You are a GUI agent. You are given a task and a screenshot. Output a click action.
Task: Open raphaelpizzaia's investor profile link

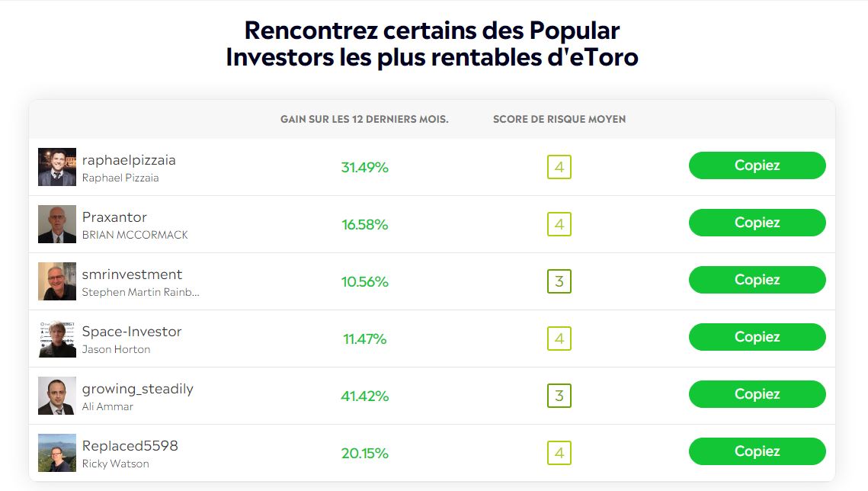click(x=129, y=160)
